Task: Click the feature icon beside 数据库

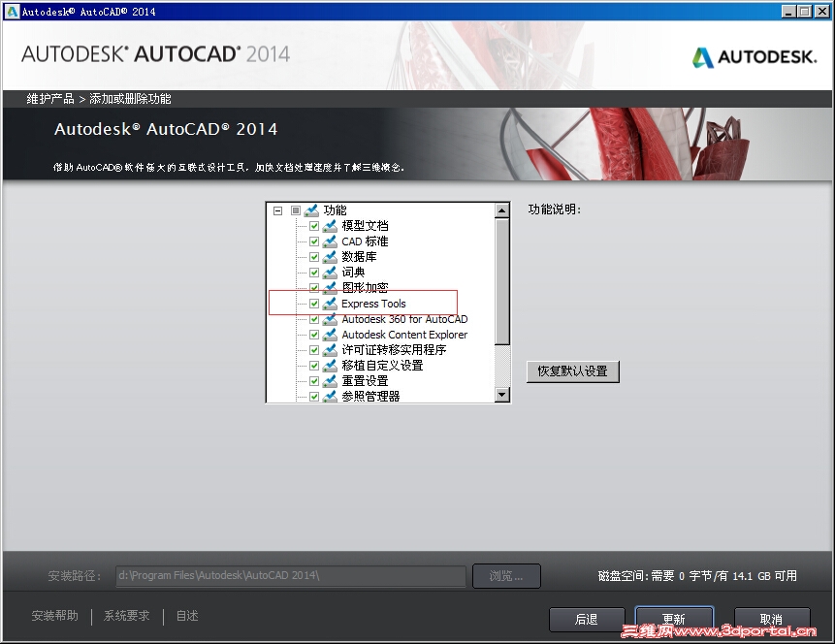Action: (x=330, y=257)
